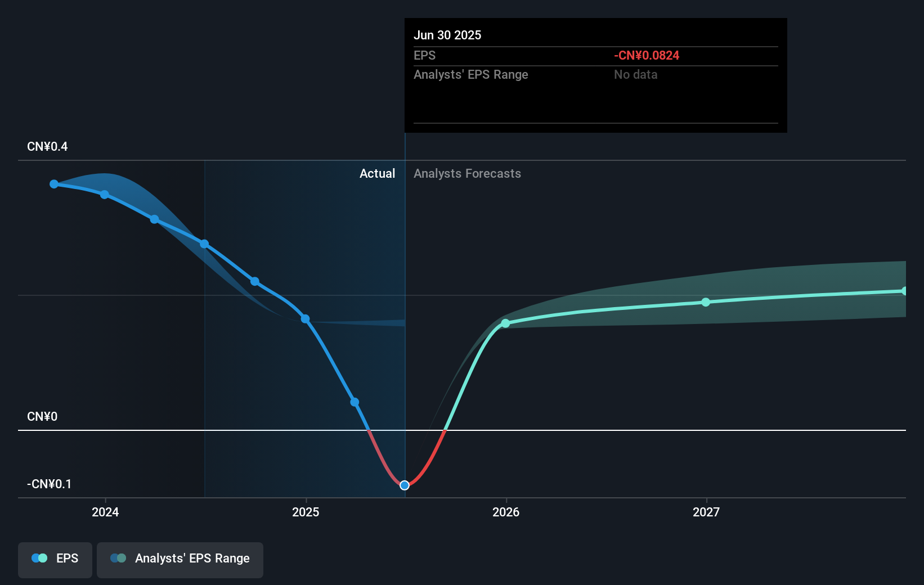Click the No data label in tooltip
924x585 pixels.
pyautogui.click(x=635, y=74)
